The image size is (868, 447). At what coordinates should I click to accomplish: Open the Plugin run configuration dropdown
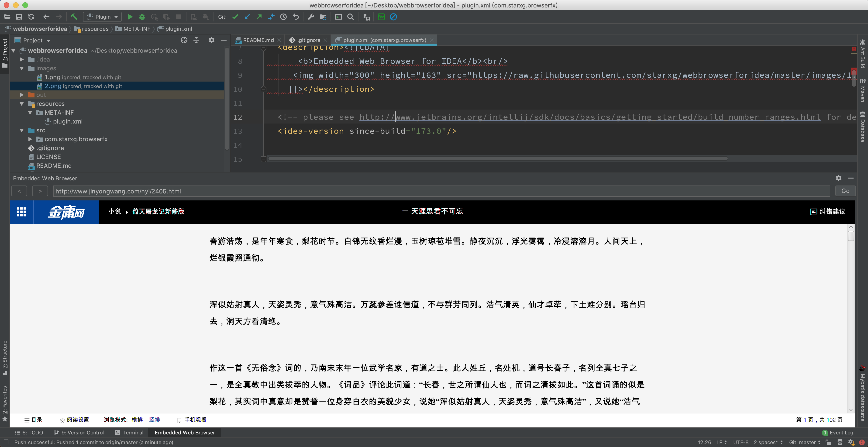click(x=103, y=17)
